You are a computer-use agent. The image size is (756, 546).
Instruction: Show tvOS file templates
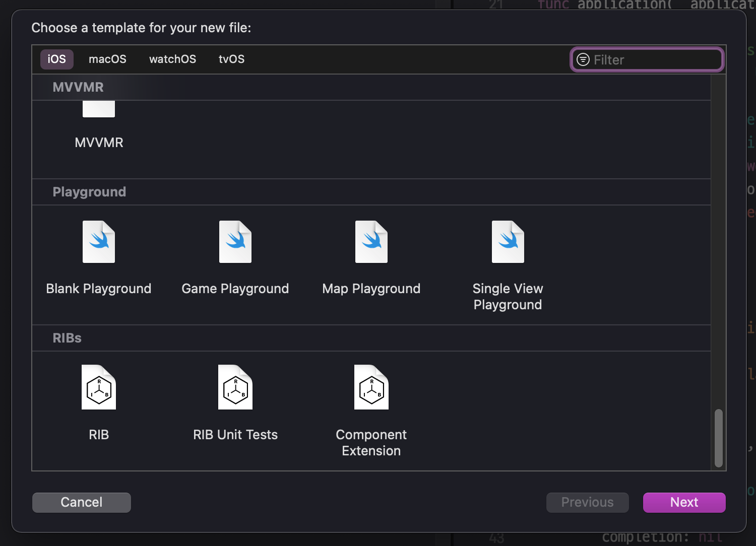(x=231, y=59)
